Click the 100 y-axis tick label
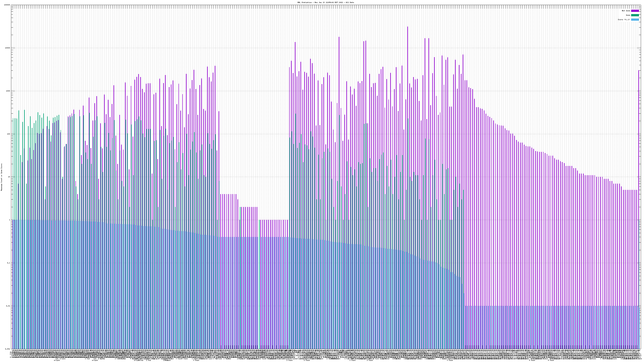 [9, 134]
